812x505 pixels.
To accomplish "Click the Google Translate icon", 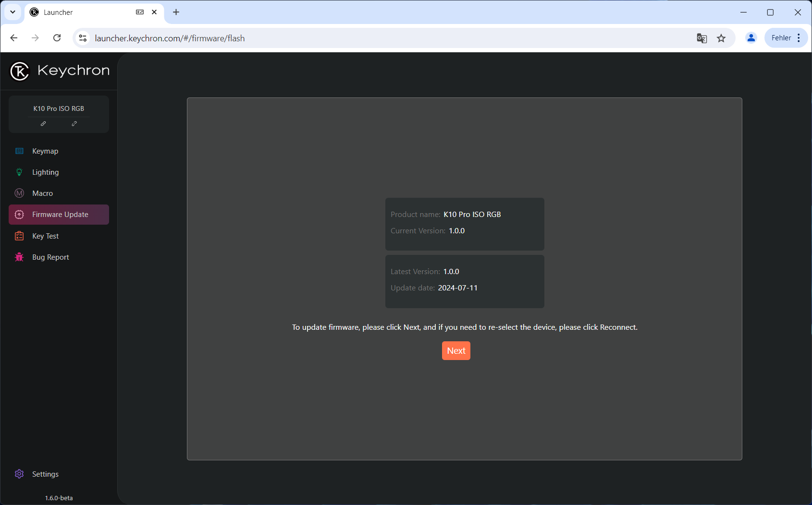I will (x=702, y=38).
